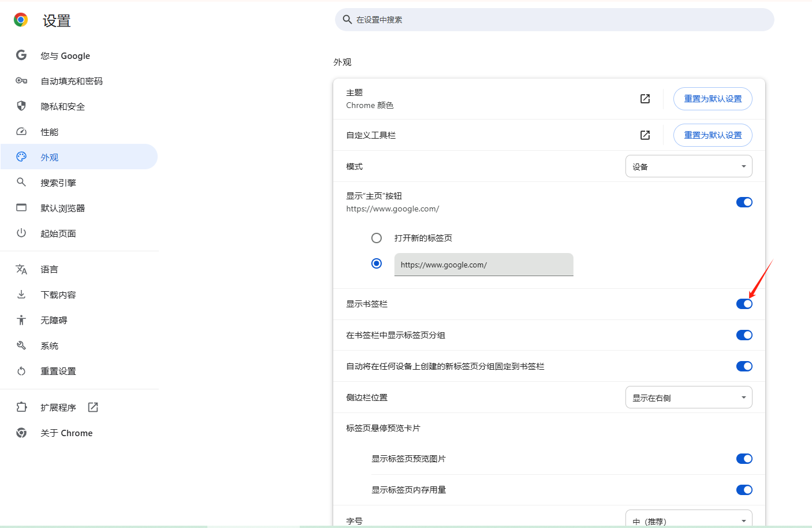Click the search magnifier icon in settings search
The image size is (812, 528).
[347, 20]
